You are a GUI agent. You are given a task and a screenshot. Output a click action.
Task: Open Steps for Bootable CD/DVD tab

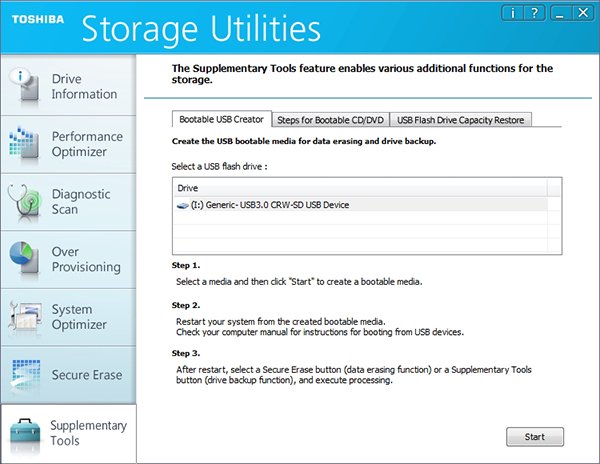(330, 120)
